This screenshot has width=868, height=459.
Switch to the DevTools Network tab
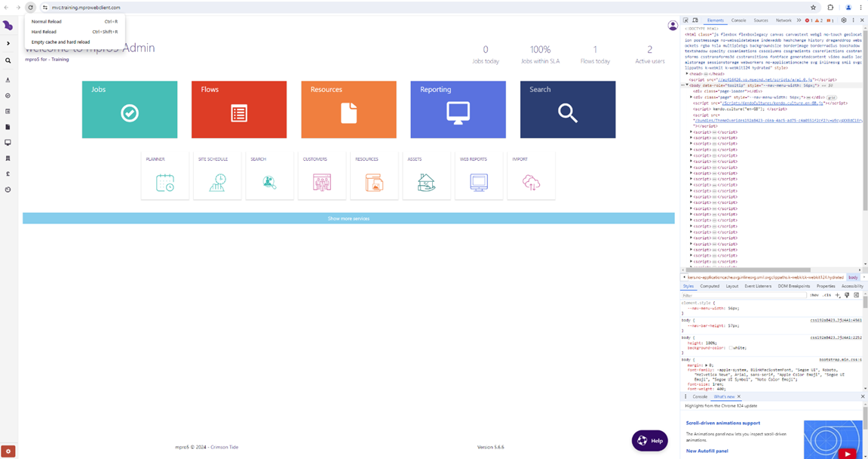click(x=784, y=20)
